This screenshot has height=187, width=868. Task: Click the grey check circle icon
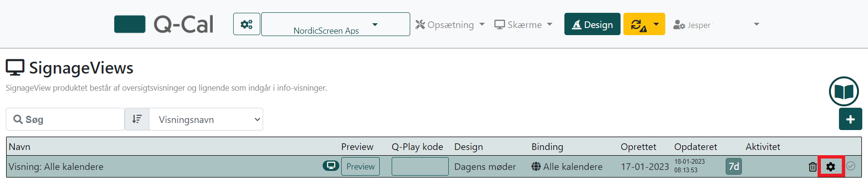click(x=851, y=166)
